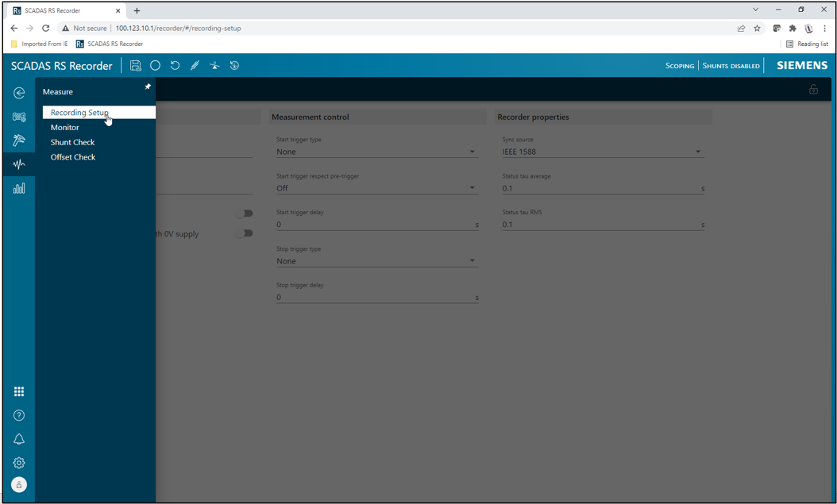Click the save icon in the top toolbar
The image size is (837, 504).
[136, 66]
